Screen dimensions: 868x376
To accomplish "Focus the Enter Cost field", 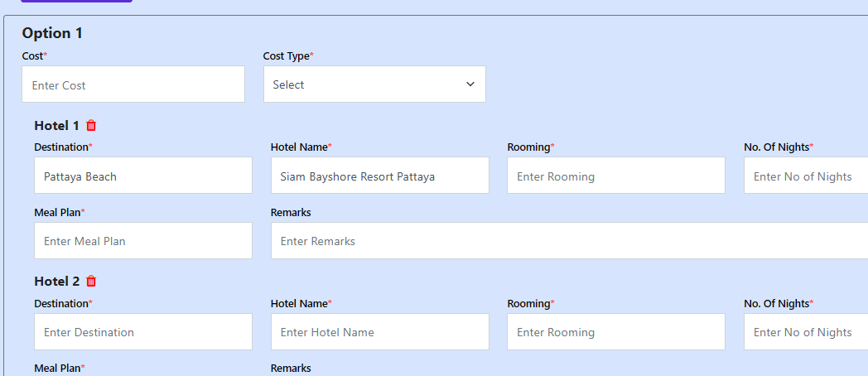I will pos(133,84).
